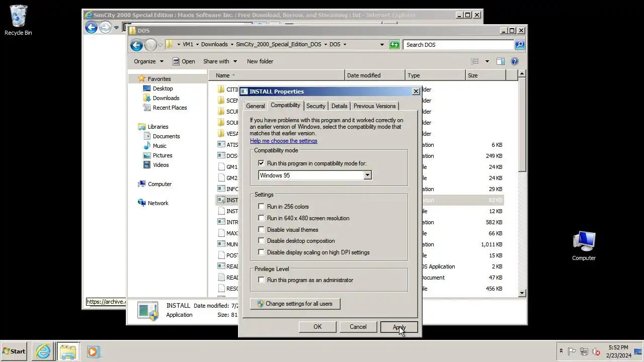Expand the views options arrow
This screenshot has width=644, height=362.
(x=487, y=61)
